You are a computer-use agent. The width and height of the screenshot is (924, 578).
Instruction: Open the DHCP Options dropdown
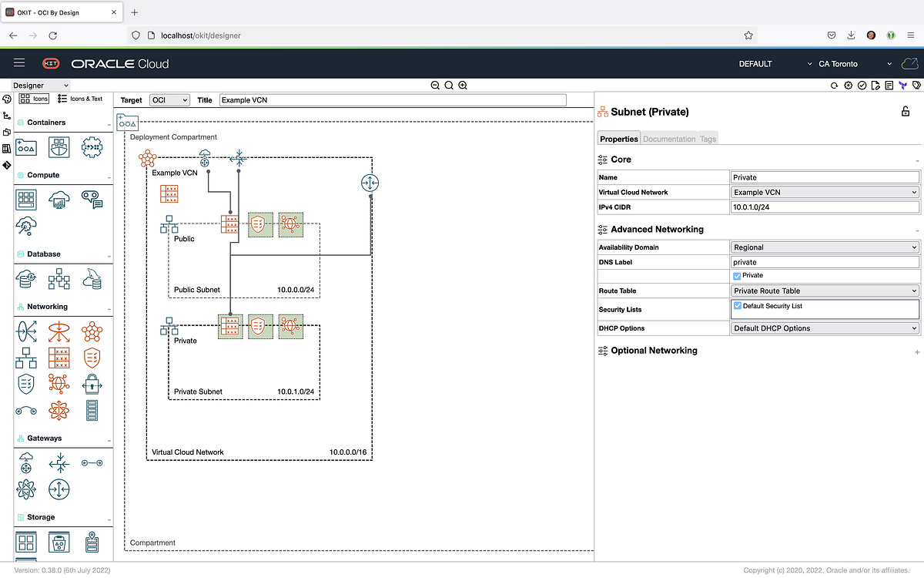(x=825, y=328)
